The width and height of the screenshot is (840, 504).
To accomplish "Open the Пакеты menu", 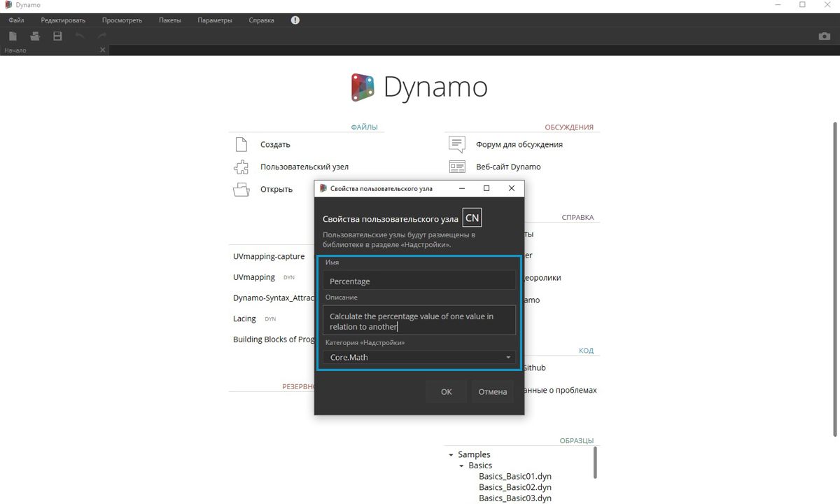I will pos(170,20).
